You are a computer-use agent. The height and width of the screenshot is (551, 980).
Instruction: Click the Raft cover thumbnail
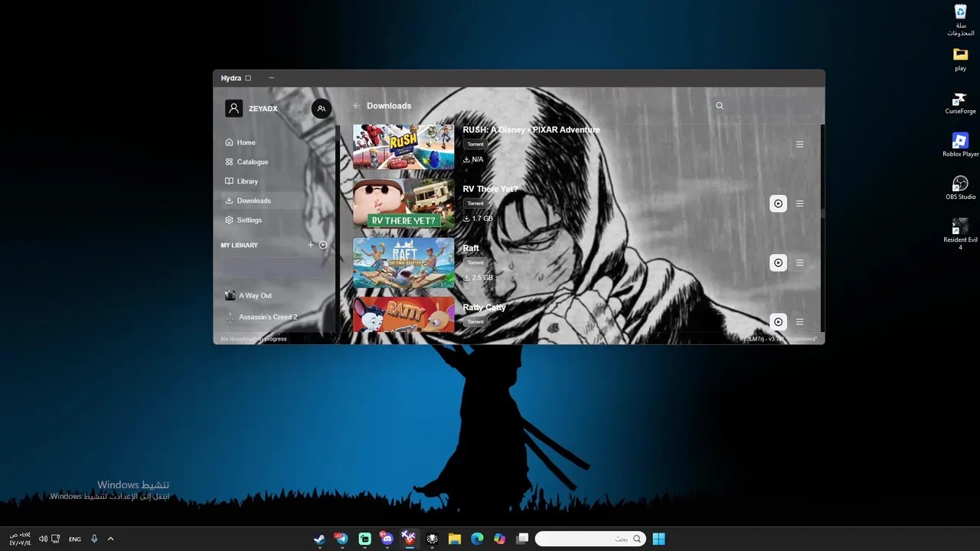[x=403, y=262]
